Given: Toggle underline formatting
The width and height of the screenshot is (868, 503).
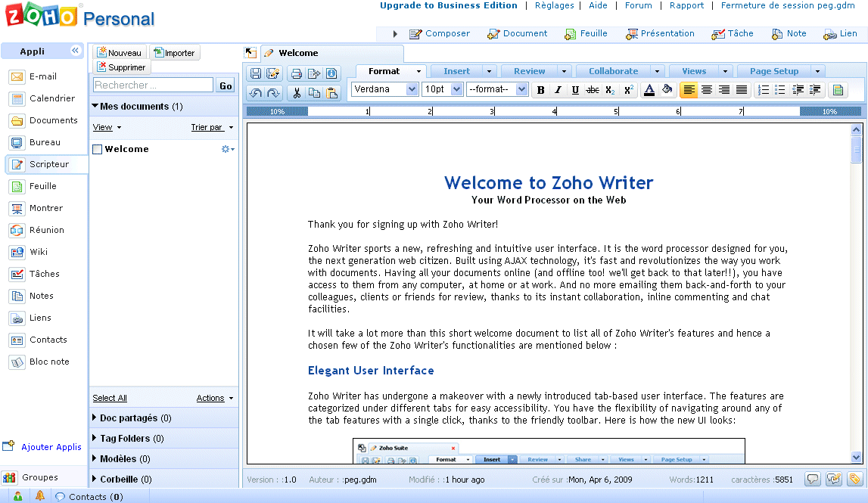Looking at the screenshot, I should coord(575,90).
